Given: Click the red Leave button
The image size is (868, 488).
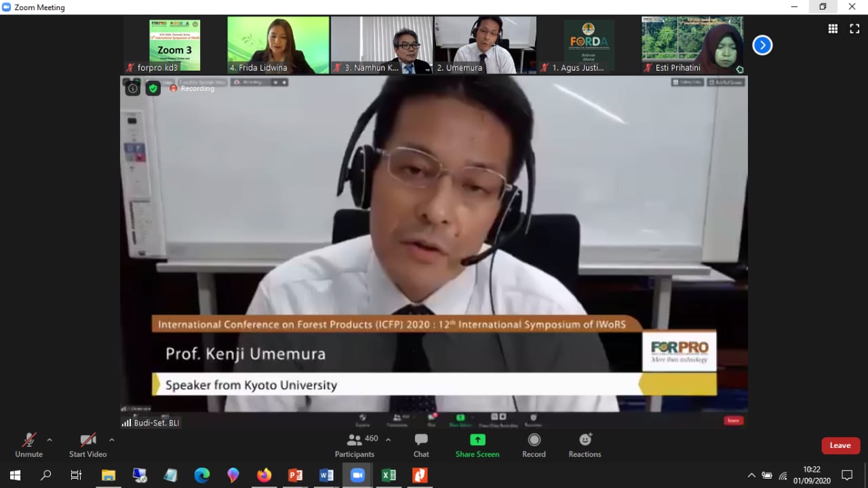Looking at the screenshot, I should pyautogui.click(x=840, y=445).
